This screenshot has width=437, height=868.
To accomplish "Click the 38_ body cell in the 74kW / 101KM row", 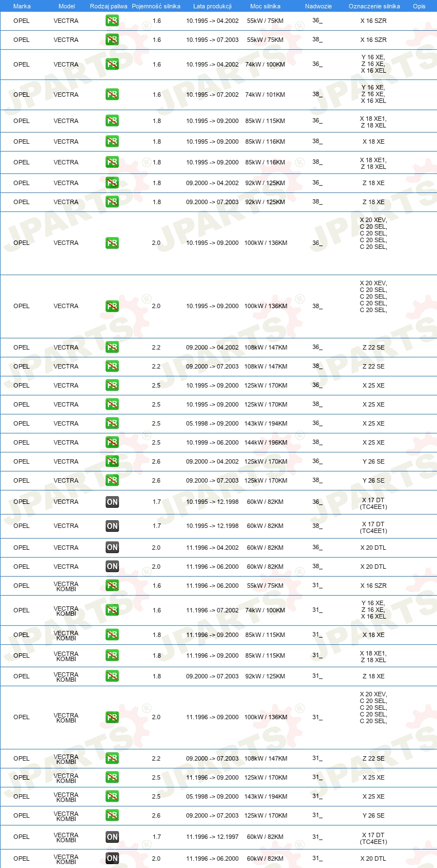I will click(317, 95).
